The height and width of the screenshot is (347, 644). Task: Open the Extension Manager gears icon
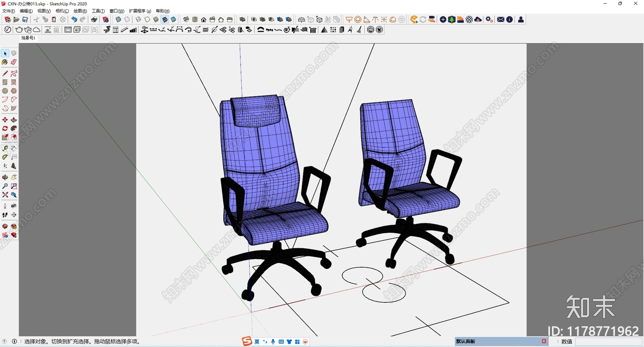(x=489, y=19)
